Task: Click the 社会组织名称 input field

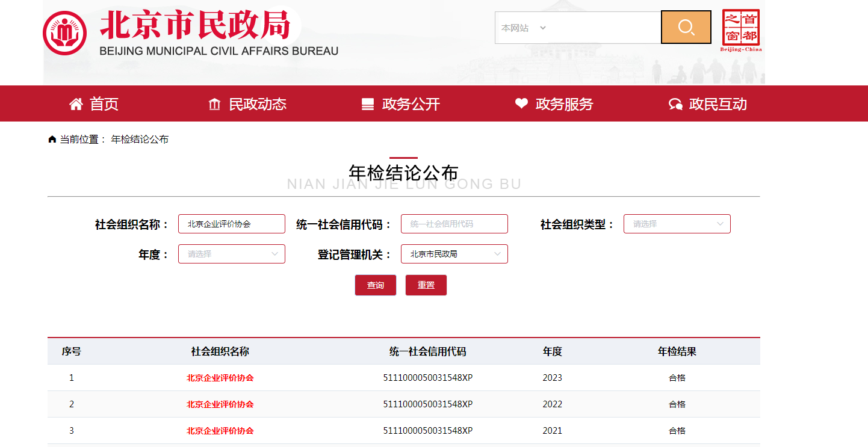Action: click(232, 224)
